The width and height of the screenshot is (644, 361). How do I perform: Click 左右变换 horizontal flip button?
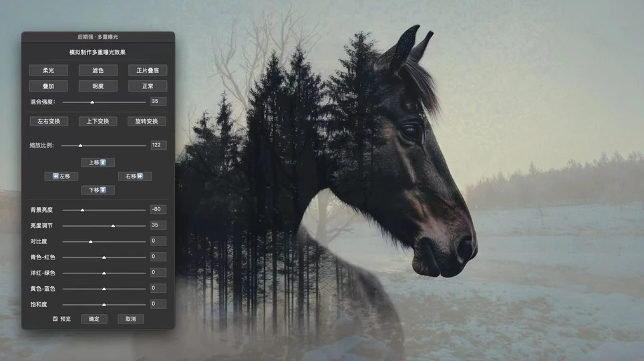(49, 122)
